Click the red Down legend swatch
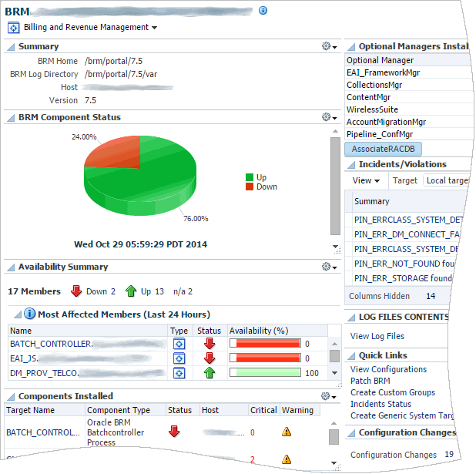Image resolution: width=476 pixels, height=474 pixels. 250,187
